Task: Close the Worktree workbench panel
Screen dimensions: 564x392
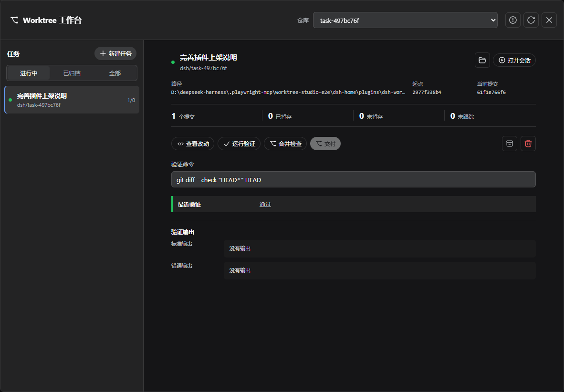Action: tap(549, 20)
